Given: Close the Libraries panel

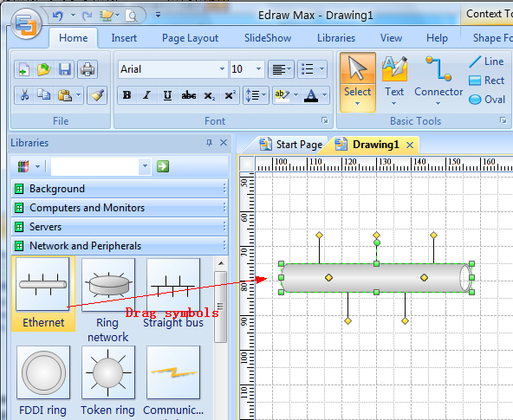Looking at the screenshot, I should tap(224, 143).
